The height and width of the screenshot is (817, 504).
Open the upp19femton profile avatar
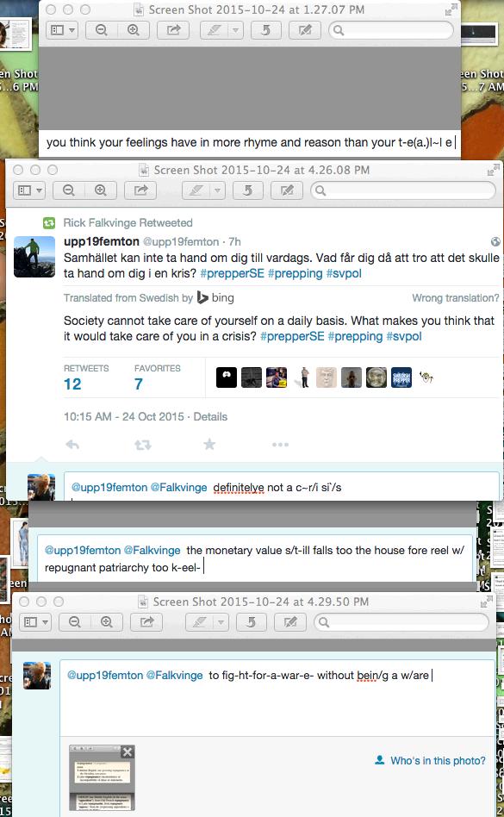coord(34,256)
